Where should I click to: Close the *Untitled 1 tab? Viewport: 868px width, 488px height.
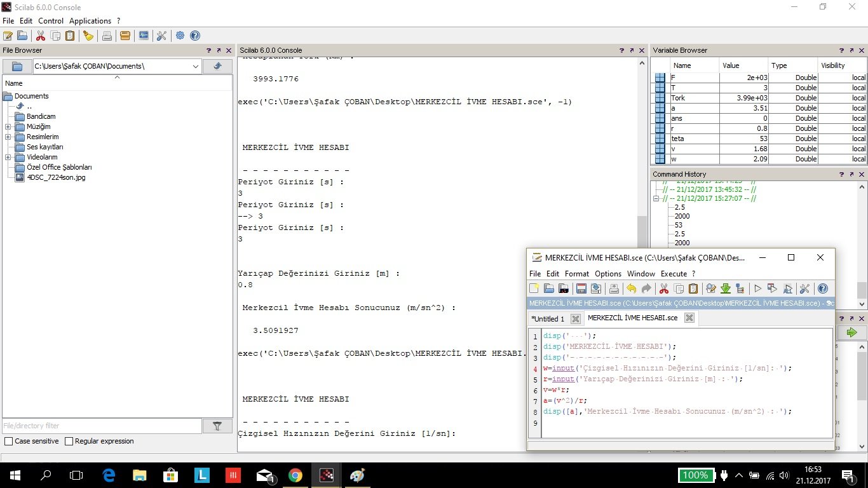click(575, 319)
